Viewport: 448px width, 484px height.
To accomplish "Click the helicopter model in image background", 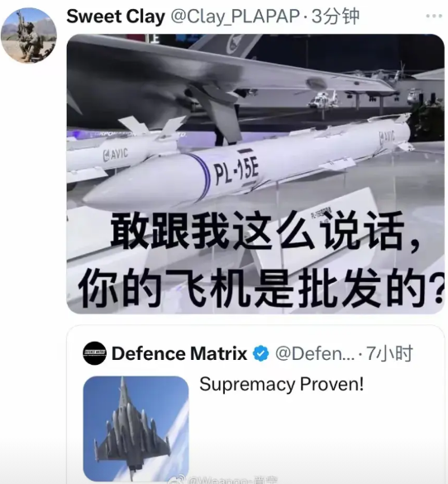I will [x=323, y=99].
